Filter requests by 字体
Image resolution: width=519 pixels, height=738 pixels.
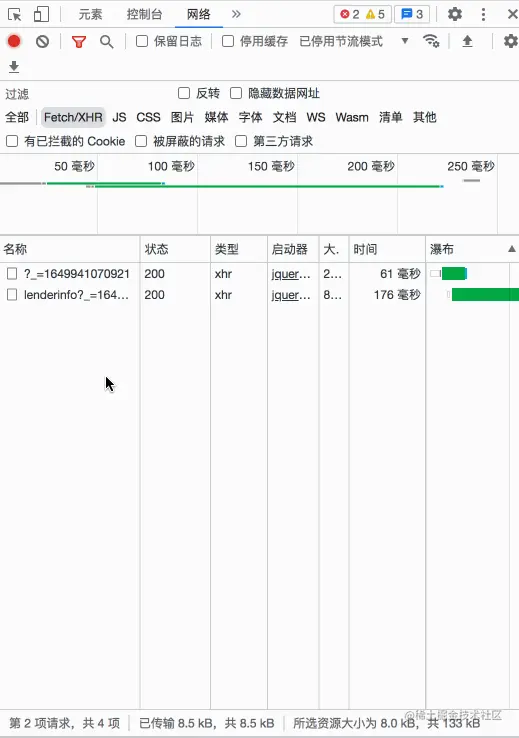pos(250,117)
